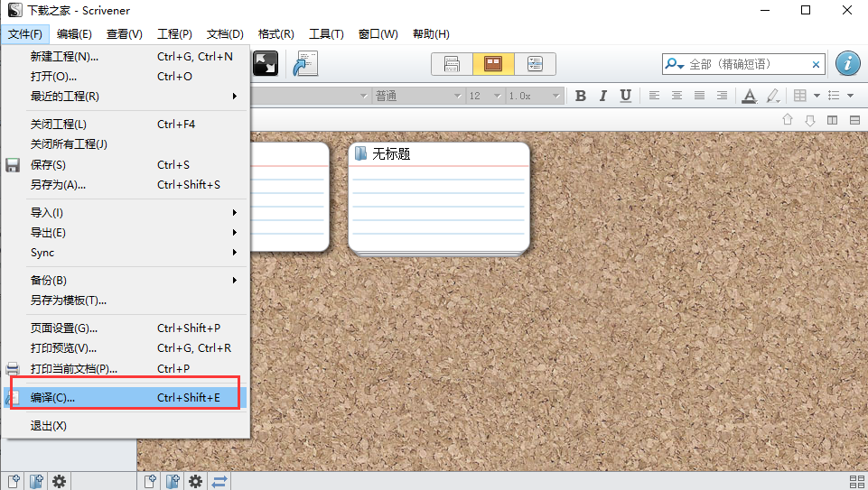Select the Corkboard view mode icon
Image resolution: width=868 pixels, height=490 pixels.
pyautogui.click(x=493, y=64)
